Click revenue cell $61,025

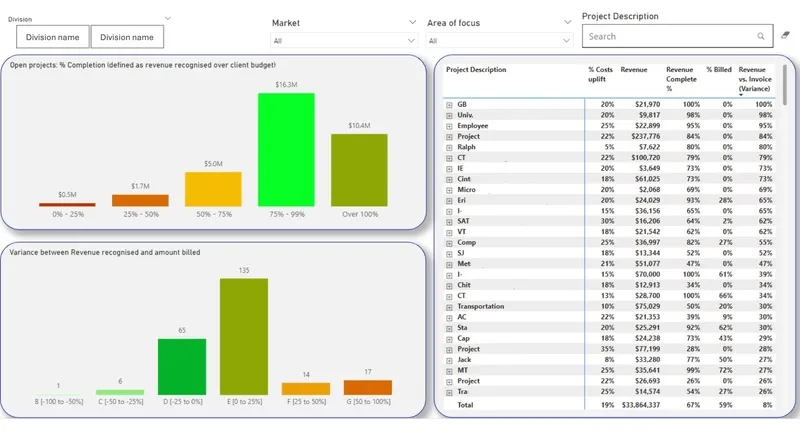pos(647,179)
